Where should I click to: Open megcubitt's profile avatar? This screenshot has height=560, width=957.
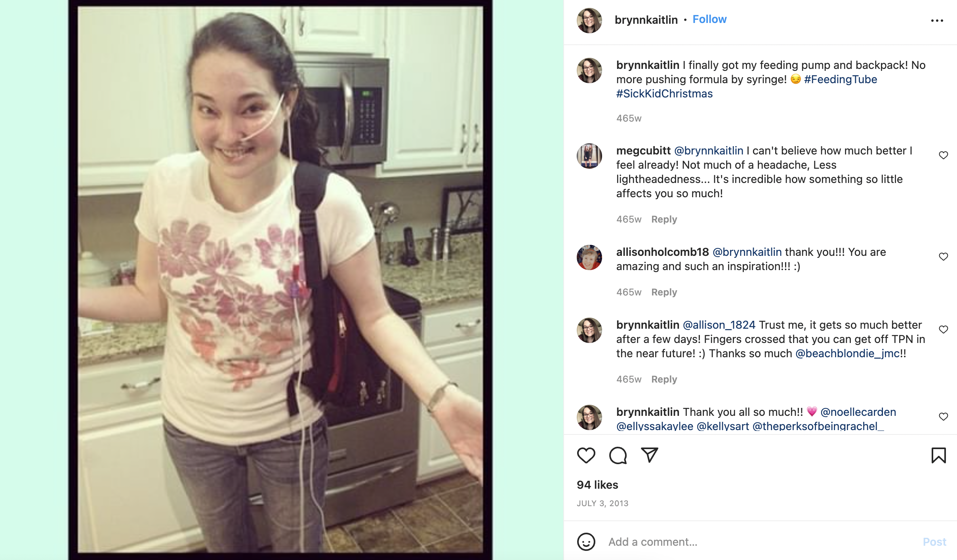pyautogui.click(x=589, y=156)
